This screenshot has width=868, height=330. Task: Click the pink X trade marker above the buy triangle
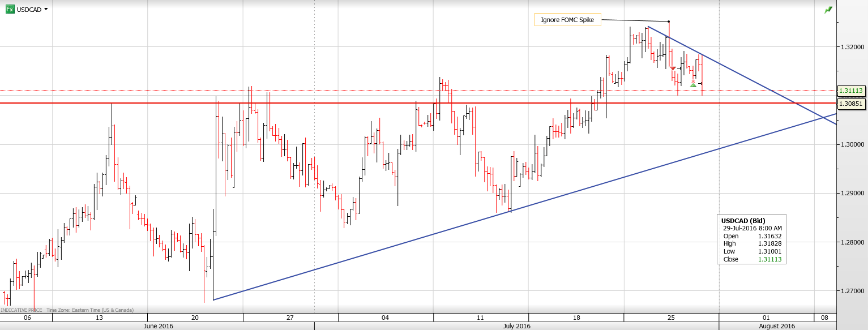693,81
